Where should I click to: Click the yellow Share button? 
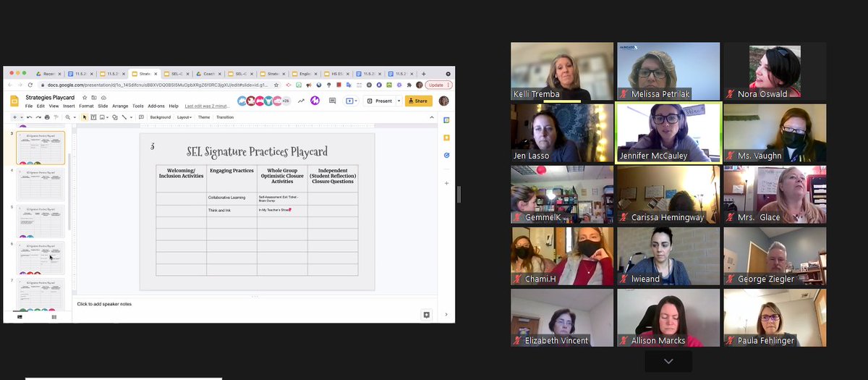coord(419,101)
